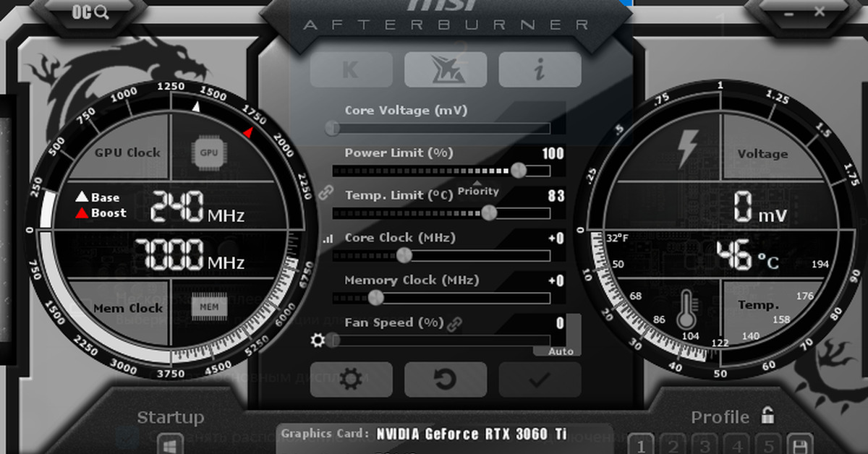Open the MSI jet logo button

tap(446, 69)
